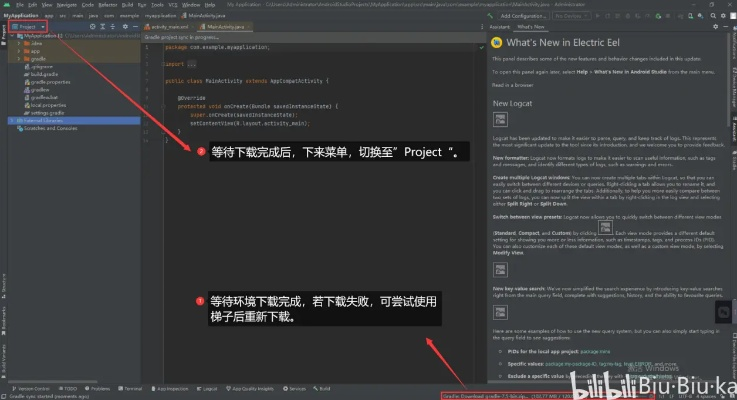737x400 pixels.
Task: Collapse MyApplication root node
Action: coord(12,36)
